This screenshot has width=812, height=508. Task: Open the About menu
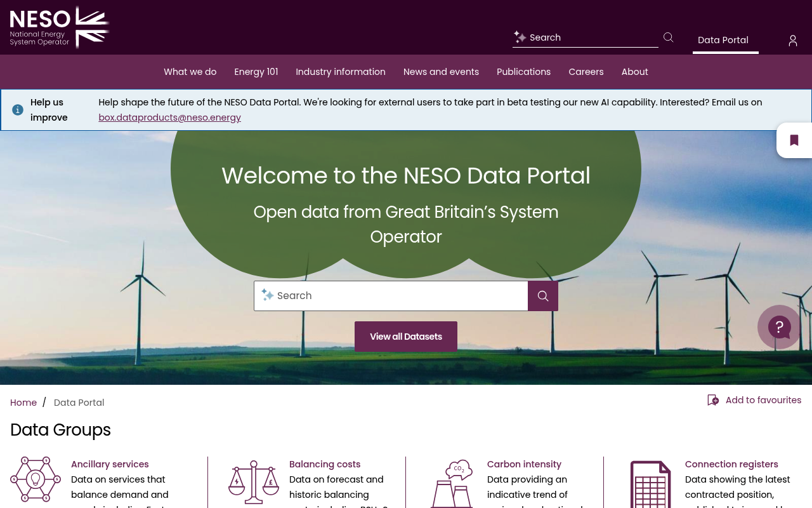635,72
